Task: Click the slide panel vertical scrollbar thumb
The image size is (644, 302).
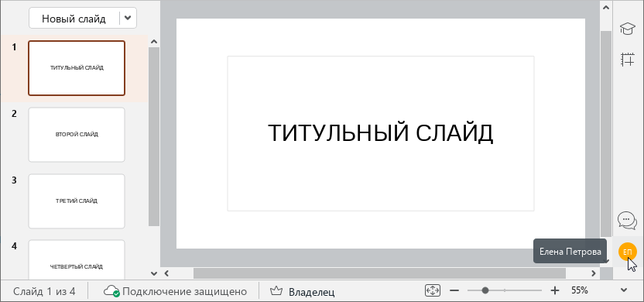Action: click(x=154, y=136)
